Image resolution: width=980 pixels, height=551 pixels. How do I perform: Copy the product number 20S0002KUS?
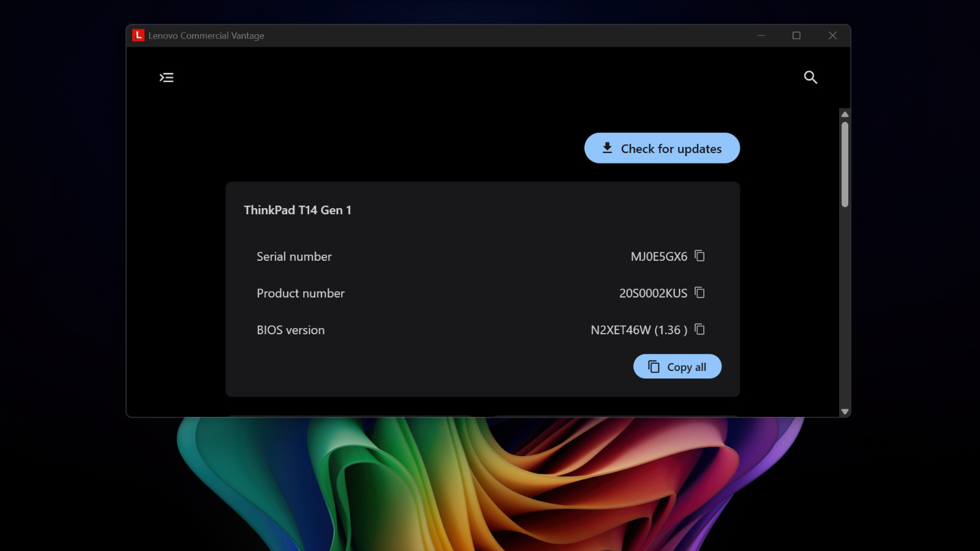click(x=699, y=293)
